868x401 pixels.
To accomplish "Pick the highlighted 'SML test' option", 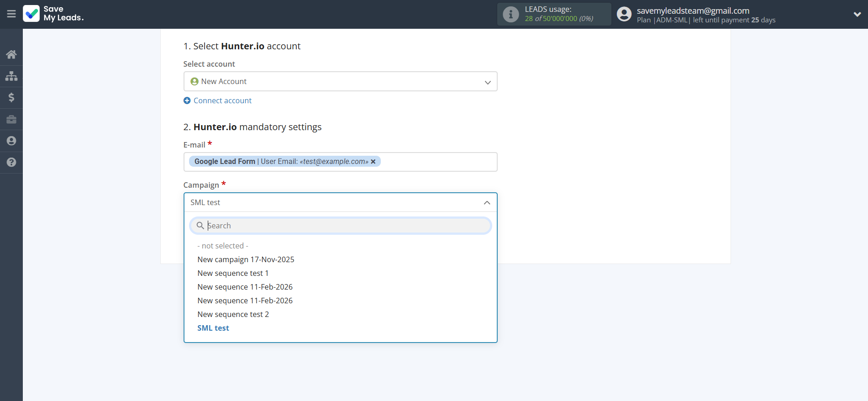I will 213,328.
